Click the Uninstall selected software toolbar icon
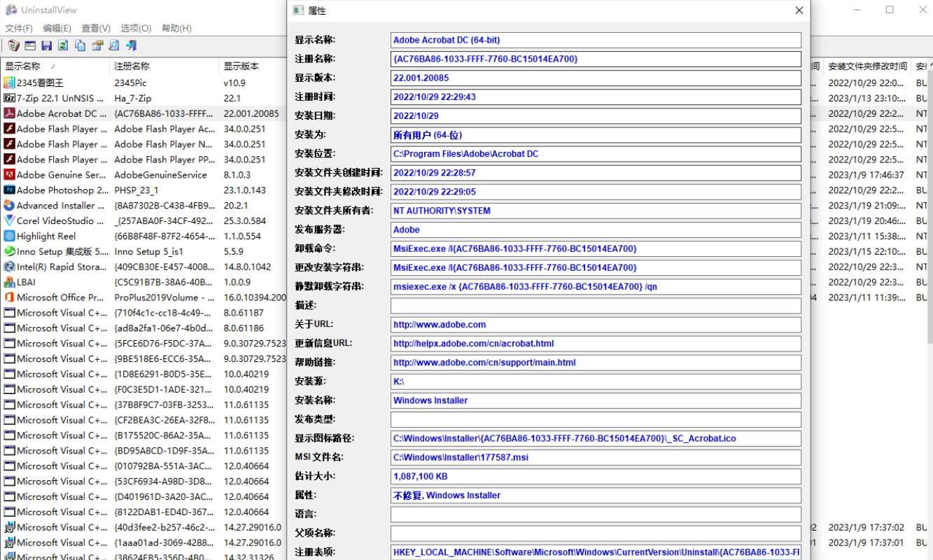This screenshot has width=933, height=560. [13, 45]
